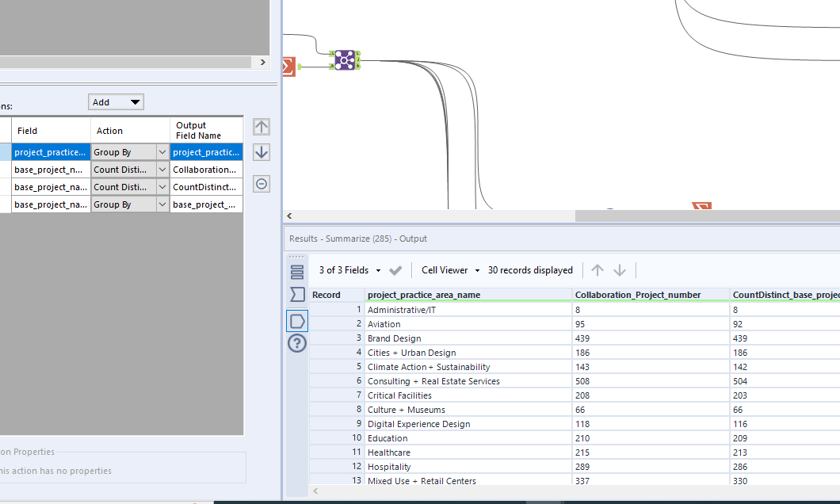Select the purple tool connected after Summarize
Image resolution: width=840 pixels, height=504 pixels.
point(345,59)
